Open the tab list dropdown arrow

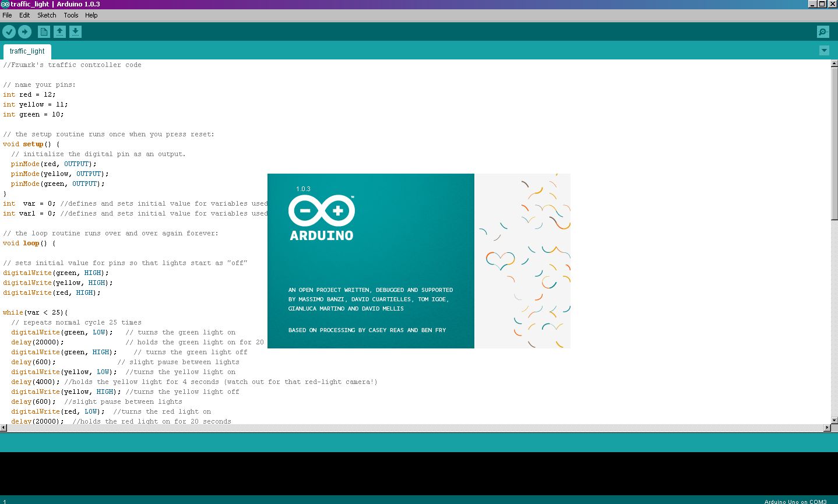click(823, 51)
